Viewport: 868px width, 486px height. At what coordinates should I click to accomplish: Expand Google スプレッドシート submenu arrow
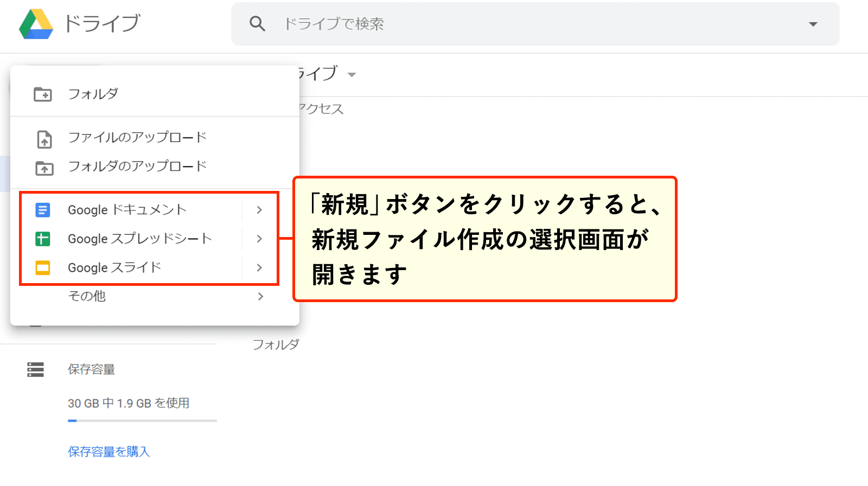[259, 239]
